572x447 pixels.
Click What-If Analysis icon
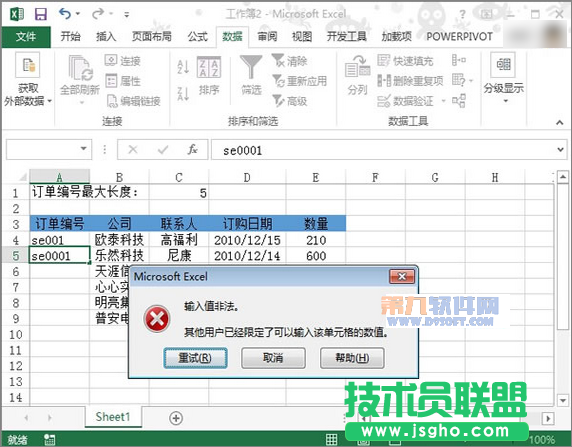458,80
